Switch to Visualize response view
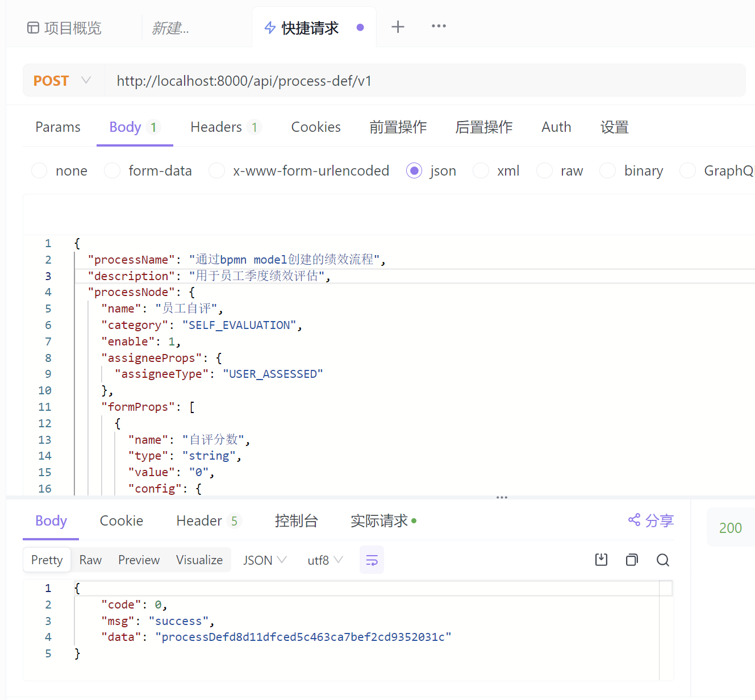This screenshot has width=755, height=700. coord(199,560)
